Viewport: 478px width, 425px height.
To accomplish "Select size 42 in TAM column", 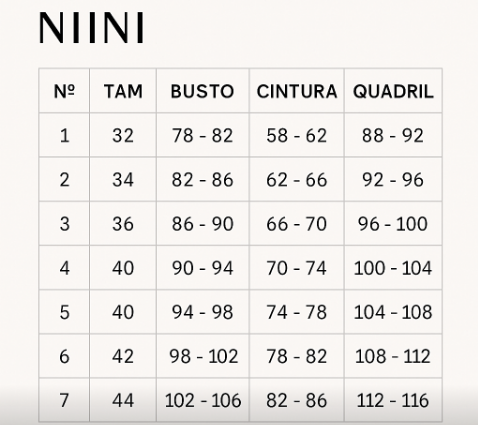I will 123,356.
